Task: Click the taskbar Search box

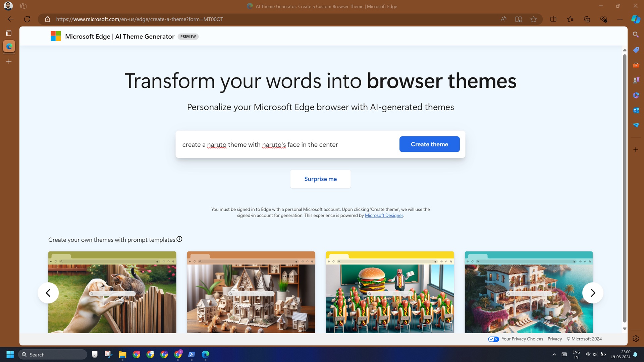Action: pyautogui.click(x=53, y=354)
